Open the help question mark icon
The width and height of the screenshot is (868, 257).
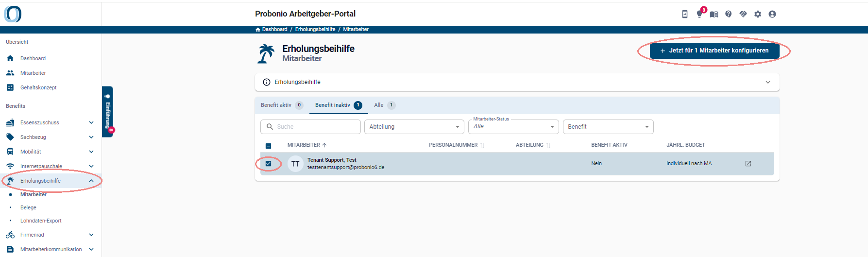[x=729, y=14]
